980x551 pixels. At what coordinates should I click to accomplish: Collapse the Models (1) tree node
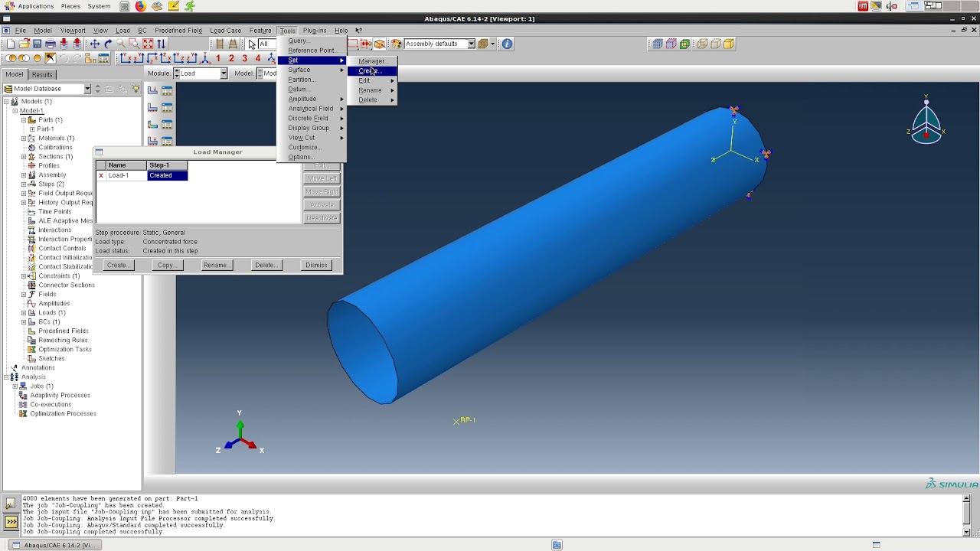[x=6, y=101]
